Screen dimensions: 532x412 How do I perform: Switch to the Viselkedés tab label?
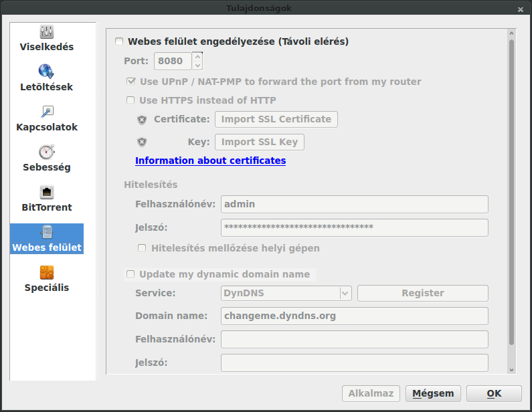point(46,47)
